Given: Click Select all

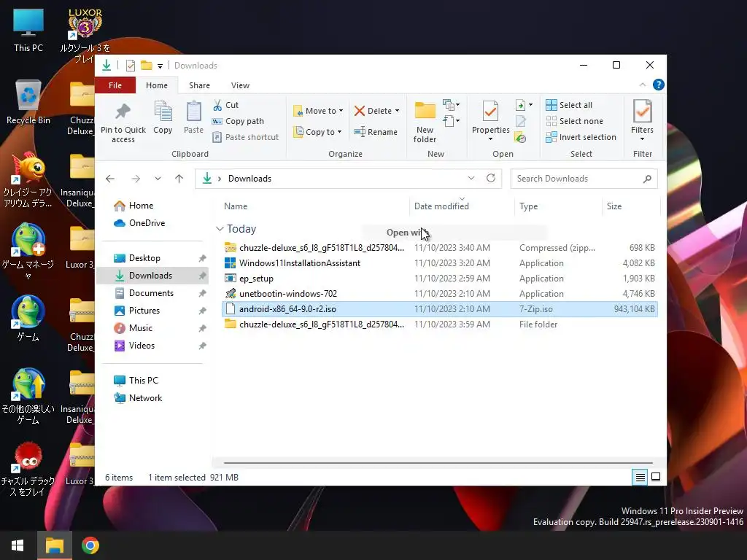Looking at the screenshot, I should [x=569, y=105].
